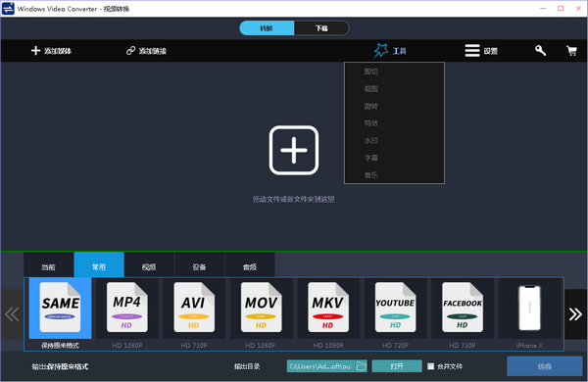
Task: Switch to the 下载 download mode toggle
Action: click(321, 28)
